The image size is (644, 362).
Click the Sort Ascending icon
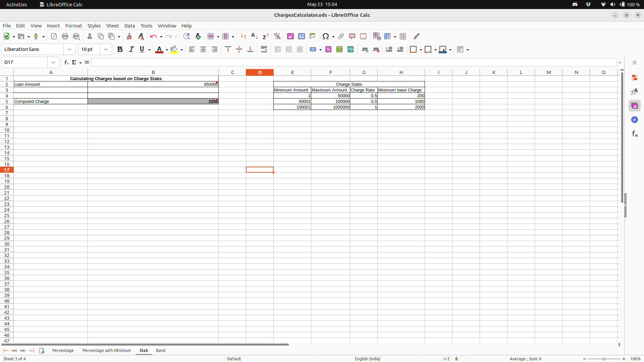255,36
